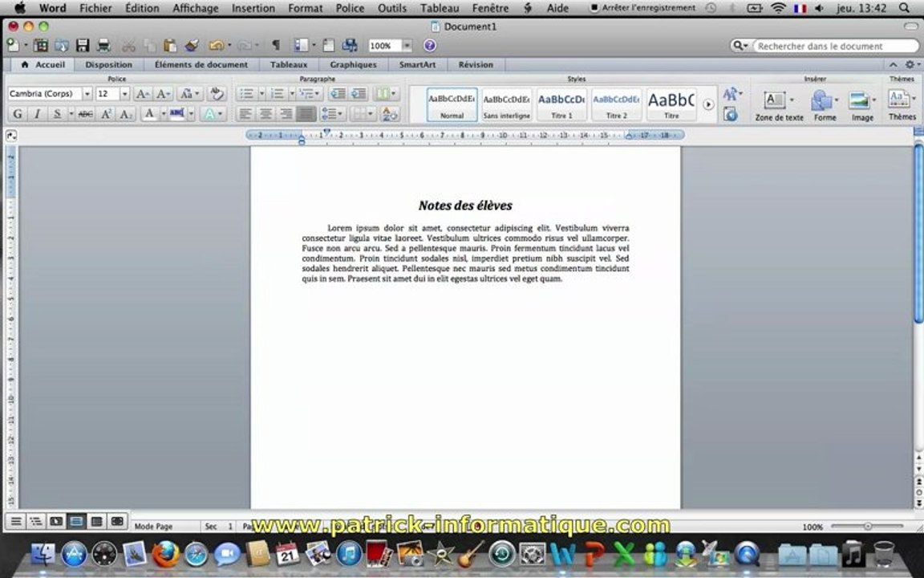Click the highlight color ABC swatch
The image size is (924, 578).
176,114
